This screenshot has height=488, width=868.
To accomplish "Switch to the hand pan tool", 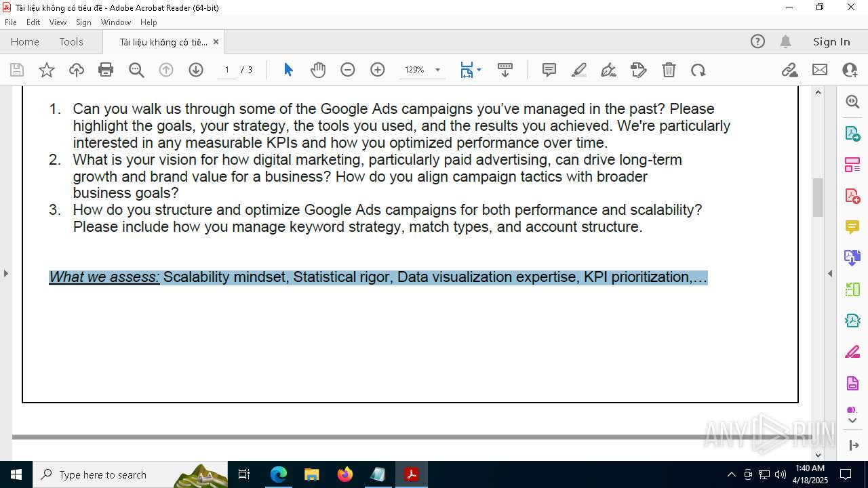I will tap(318, 70).
